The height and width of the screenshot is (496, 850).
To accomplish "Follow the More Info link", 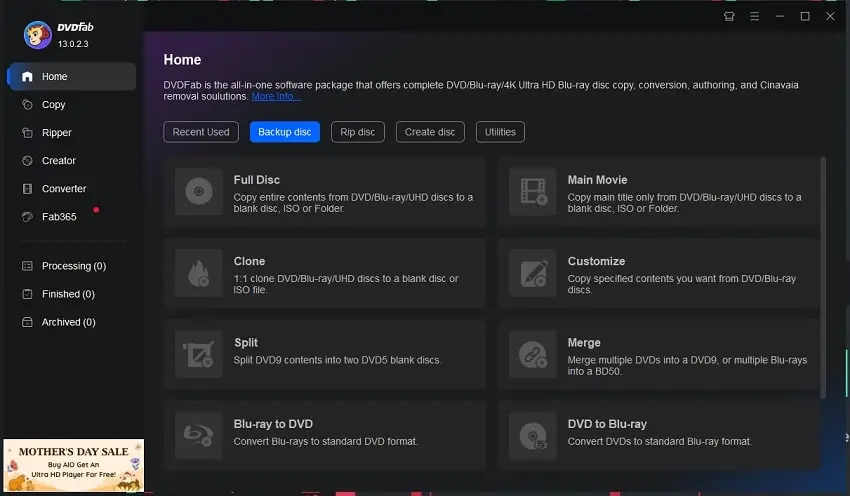I will (x=276, y=96).
